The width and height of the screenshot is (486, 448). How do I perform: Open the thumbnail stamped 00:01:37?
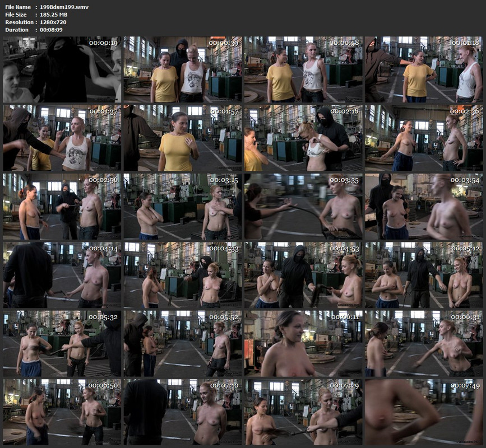pyautogui.click(x=62, y=138)
